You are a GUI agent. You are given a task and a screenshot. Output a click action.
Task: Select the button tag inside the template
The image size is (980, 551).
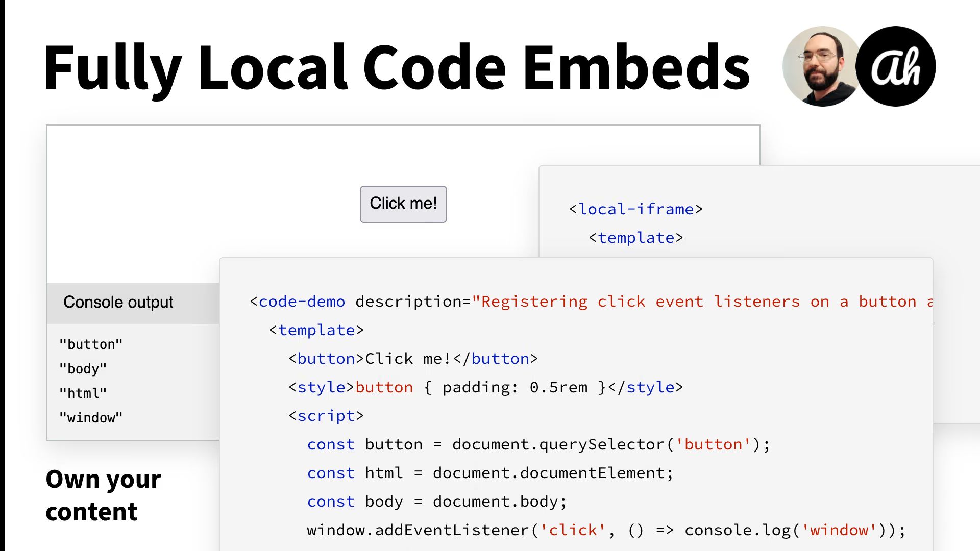327,359
